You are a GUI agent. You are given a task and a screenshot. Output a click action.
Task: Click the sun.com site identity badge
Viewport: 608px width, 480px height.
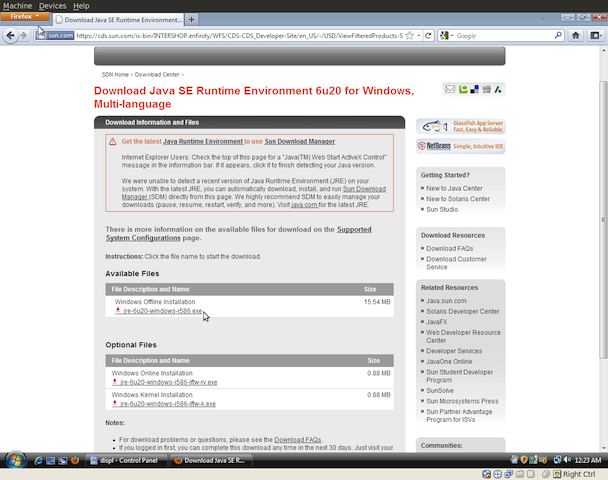(55, 36)
